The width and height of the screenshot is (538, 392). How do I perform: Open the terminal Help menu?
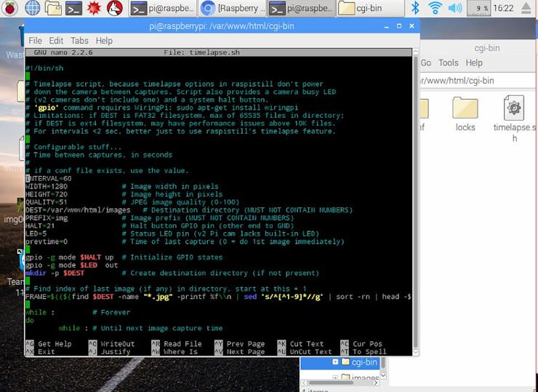(x=104, y=41)
